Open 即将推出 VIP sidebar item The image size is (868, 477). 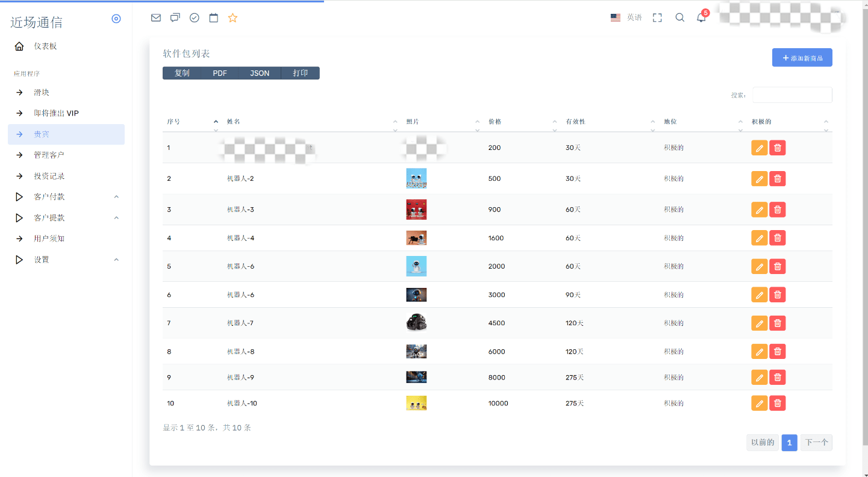pyautogui.click(x=66, y=113)
